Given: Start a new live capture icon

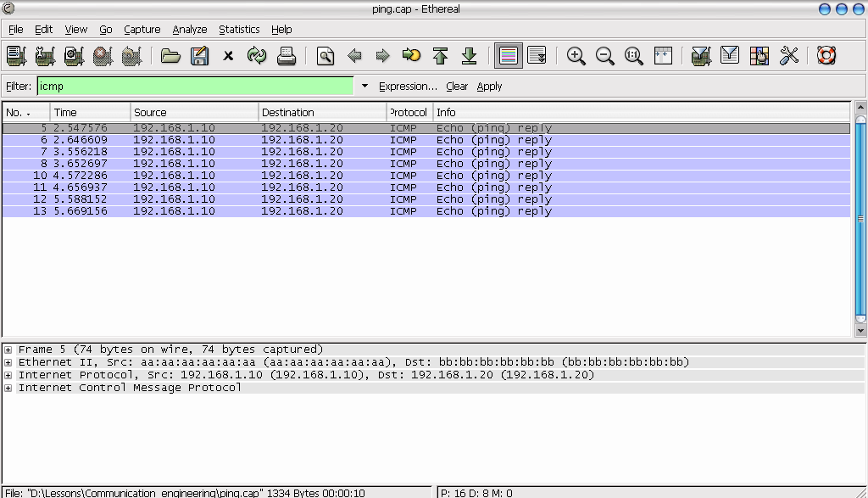Looking at the screenshot, I should [75, 55].
